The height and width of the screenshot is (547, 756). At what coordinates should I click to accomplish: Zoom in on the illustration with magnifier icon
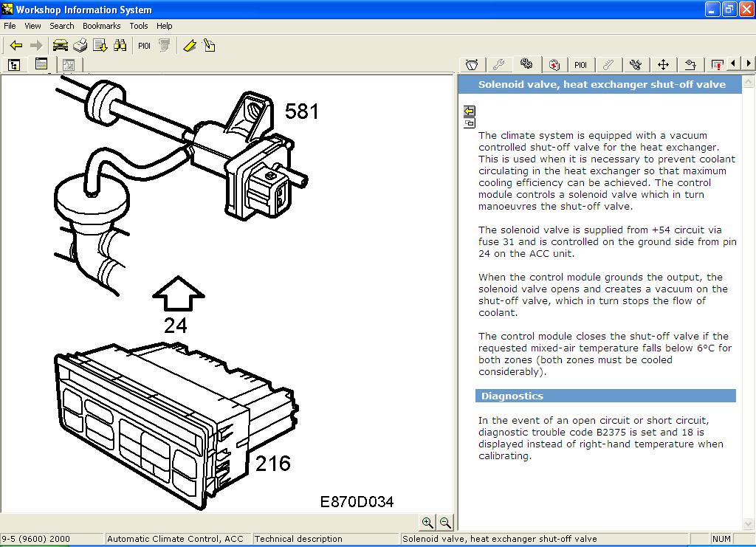pos(427,523)
